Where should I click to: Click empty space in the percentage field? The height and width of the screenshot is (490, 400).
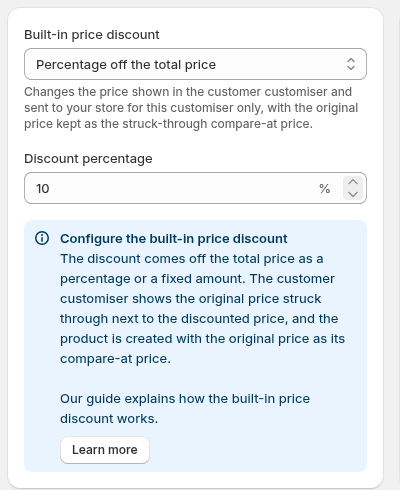[183, 188]
